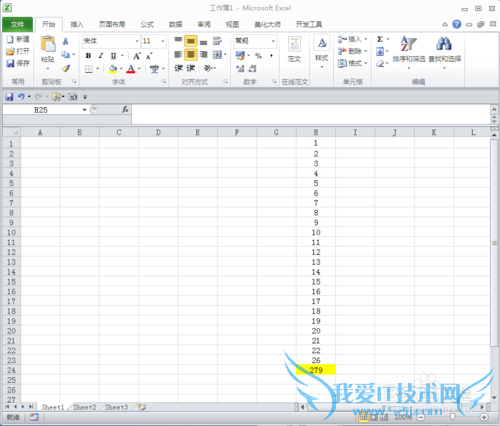Click the New (新建) button
The image size is (500, 426).
click(18, 39)
